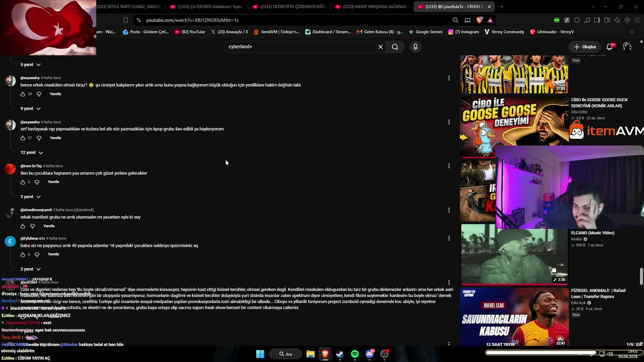
Task: Open Rafael Leao Transfer Raporu thumbnail
Action: [x=515, y=317]
